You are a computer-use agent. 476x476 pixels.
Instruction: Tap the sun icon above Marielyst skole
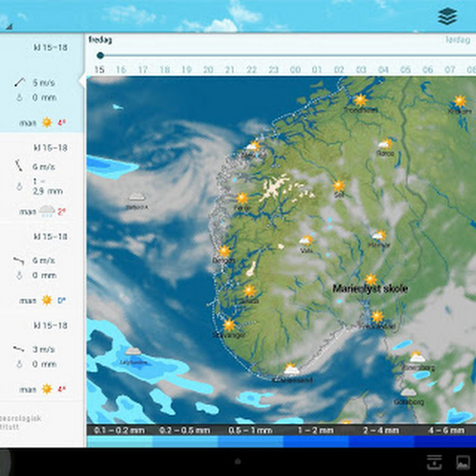[x=371, y=279]
